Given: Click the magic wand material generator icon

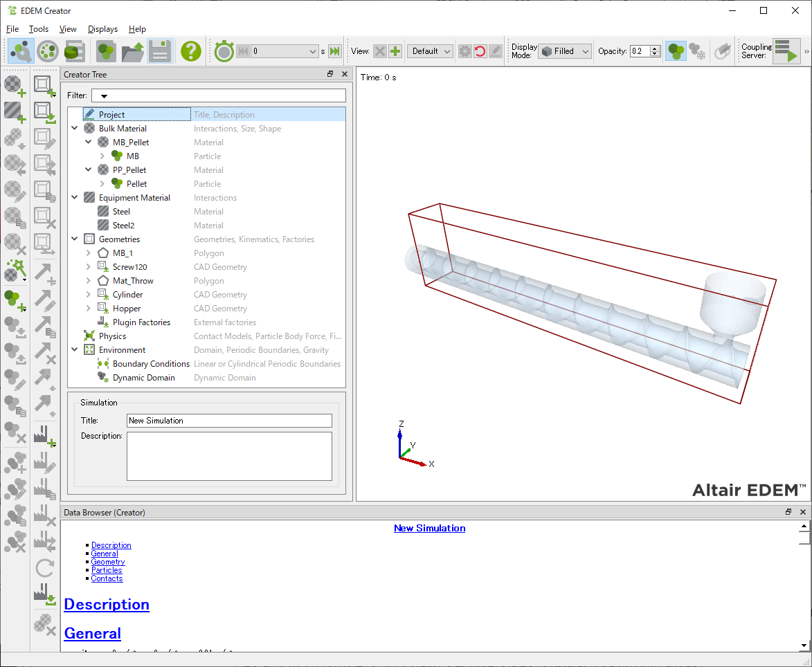Looking at the screenshot, I should (15, 271).
